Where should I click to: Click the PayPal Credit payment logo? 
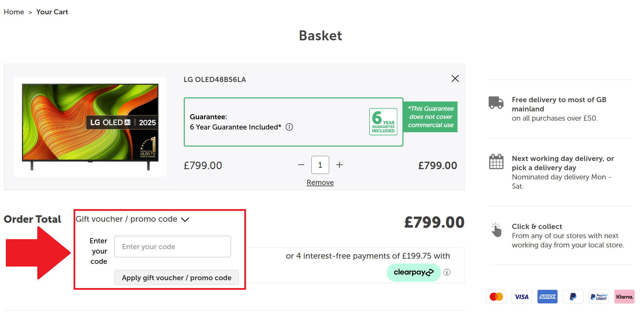pyautogui.click(x=598, y=297)
